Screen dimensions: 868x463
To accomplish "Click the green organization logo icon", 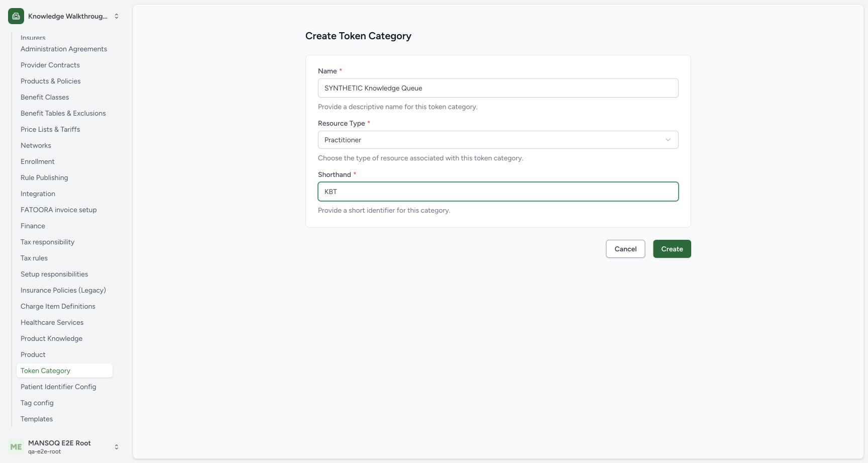I will pos(16,16).
